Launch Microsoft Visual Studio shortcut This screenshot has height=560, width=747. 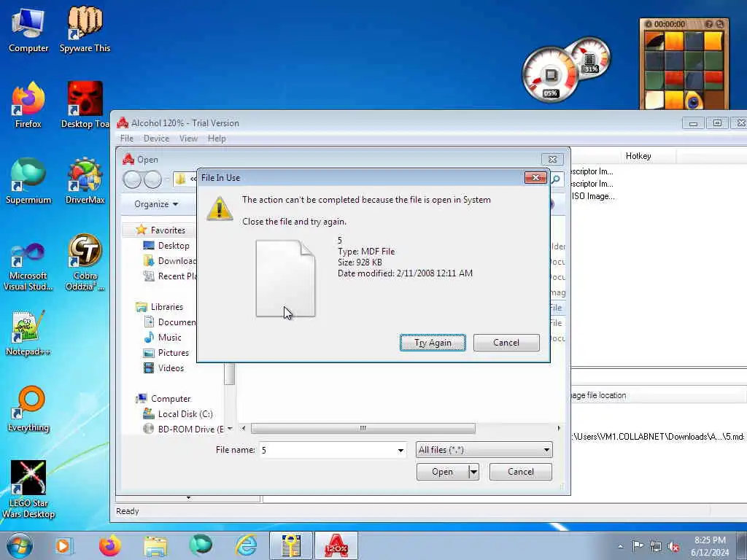(x=28, y=267)
